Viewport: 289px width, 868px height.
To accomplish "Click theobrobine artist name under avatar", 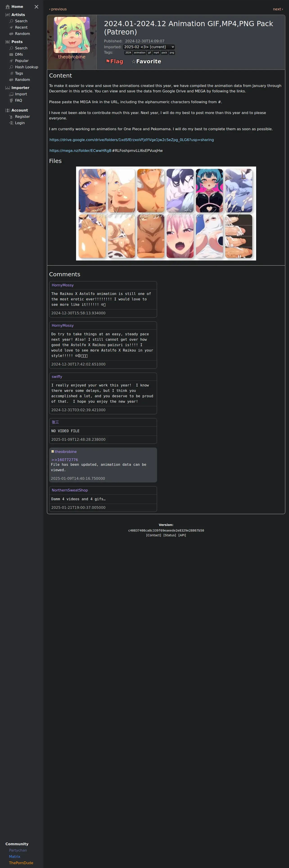I will pos(72,57).
